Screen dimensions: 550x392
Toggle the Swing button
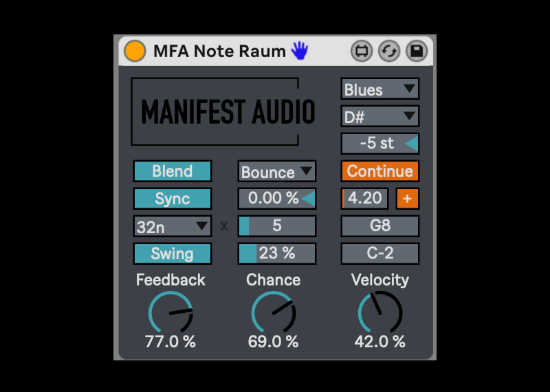pyautogui.click(x=173, y=253)
